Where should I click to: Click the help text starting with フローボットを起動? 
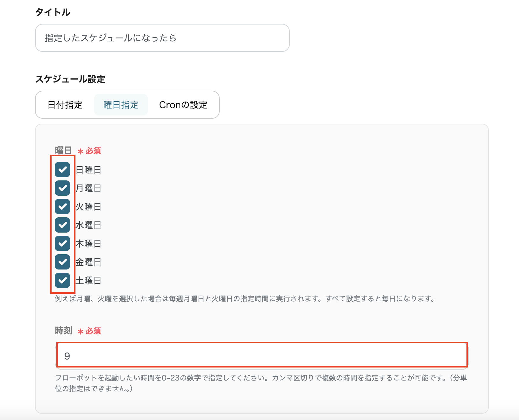pos(261,383)
